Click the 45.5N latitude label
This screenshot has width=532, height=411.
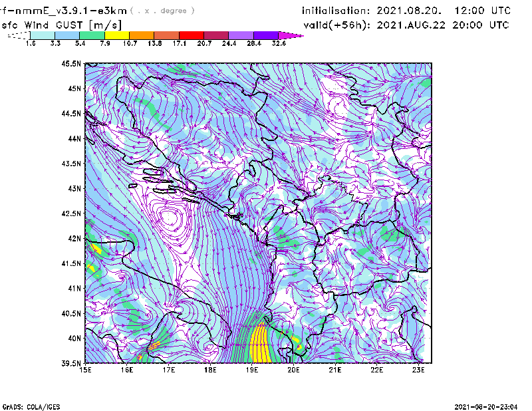pos(71,63)
